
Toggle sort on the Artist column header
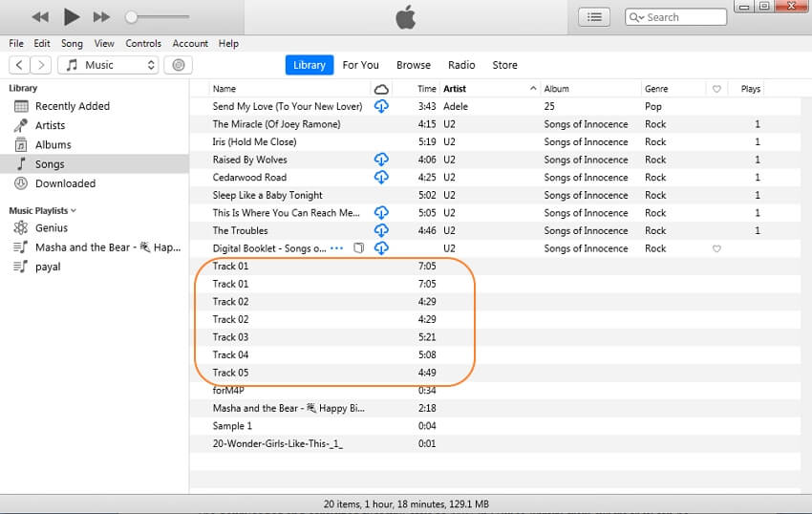[490, 89]
